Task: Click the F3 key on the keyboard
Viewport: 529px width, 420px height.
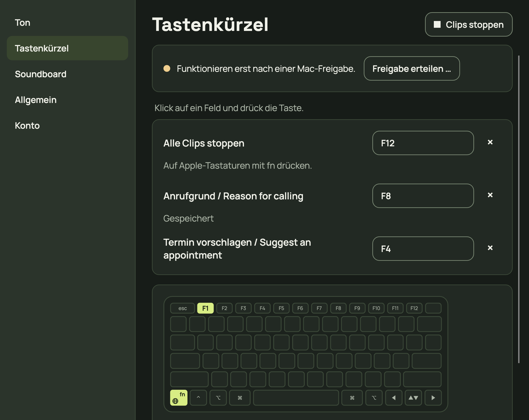Action: tap(243, 308)
